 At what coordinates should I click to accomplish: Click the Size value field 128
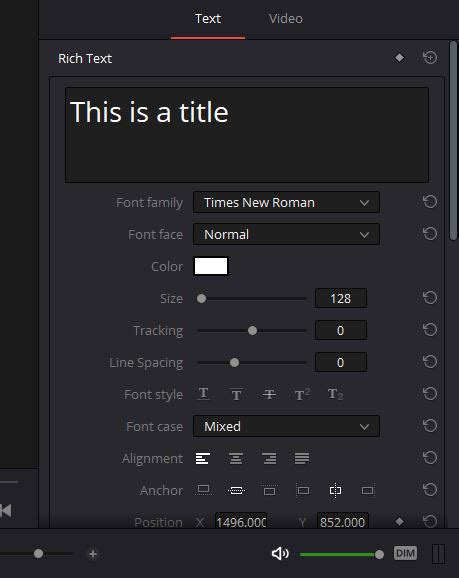tap(341, 298)
